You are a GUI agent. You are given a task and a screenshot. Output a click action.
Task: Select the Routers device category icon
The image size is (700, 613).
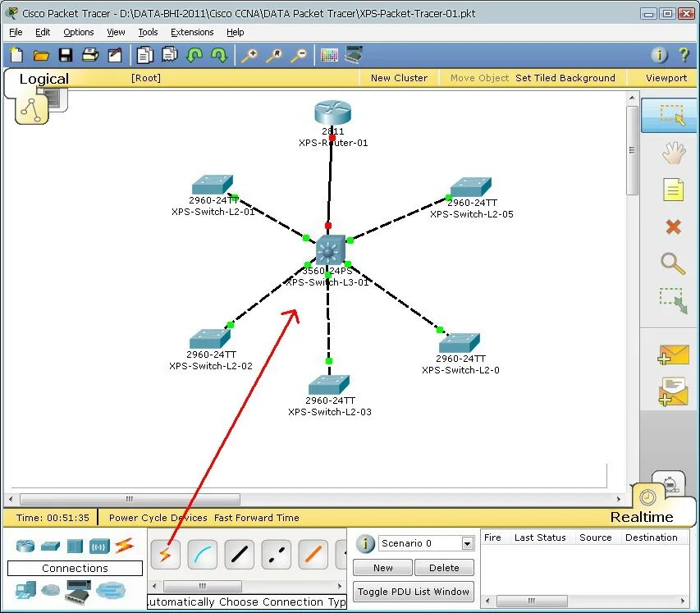25,546
